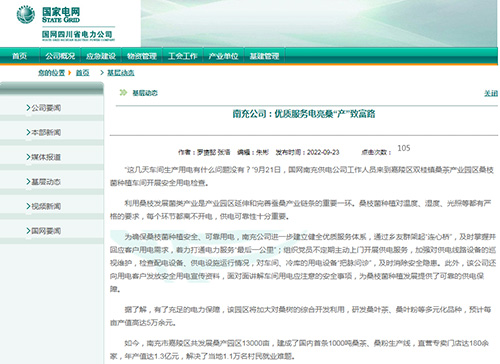The width and height of the screenshot is (500, 364).
Task: Click the chevron beside 本部新闻
Action: pos(28,132)
